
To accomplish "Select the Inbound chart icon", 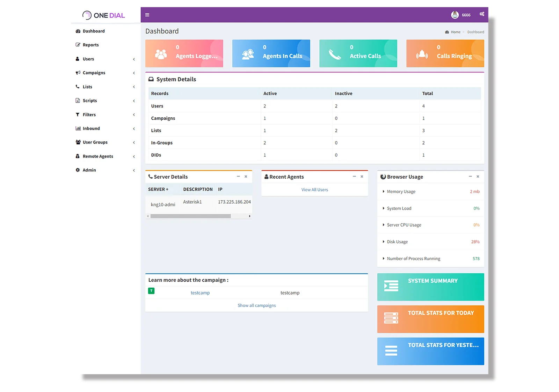I will coord(78,128).
